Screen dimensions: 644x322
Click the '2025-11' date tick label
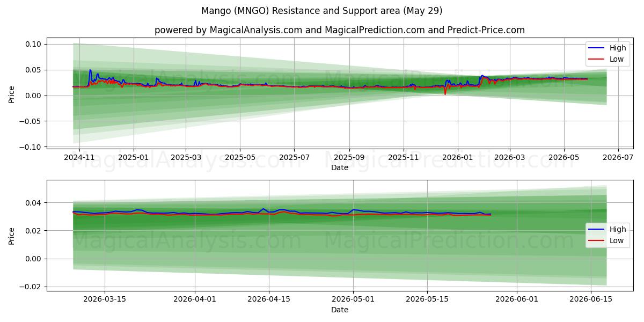click(404, 157)
